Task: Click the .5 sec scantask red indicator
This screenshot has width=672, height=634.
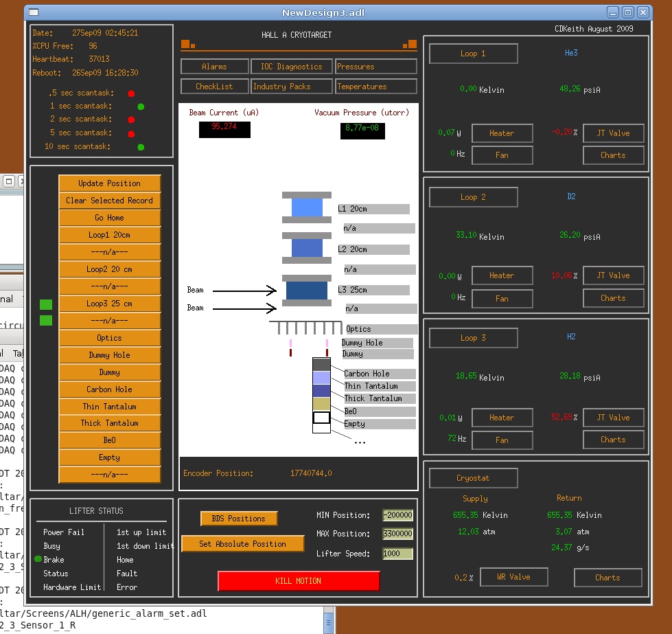Action: pyautogui.click(x=131, y=93)
